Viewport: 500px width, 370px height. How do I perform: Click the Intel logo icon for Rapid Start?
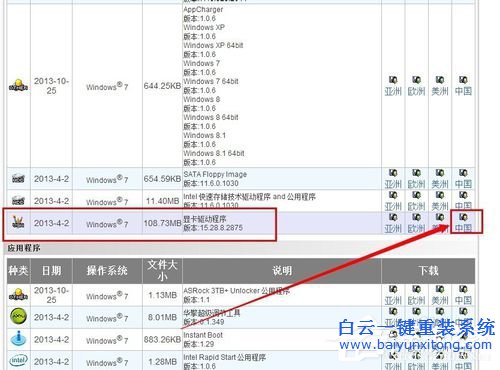(x=18, y=360)
